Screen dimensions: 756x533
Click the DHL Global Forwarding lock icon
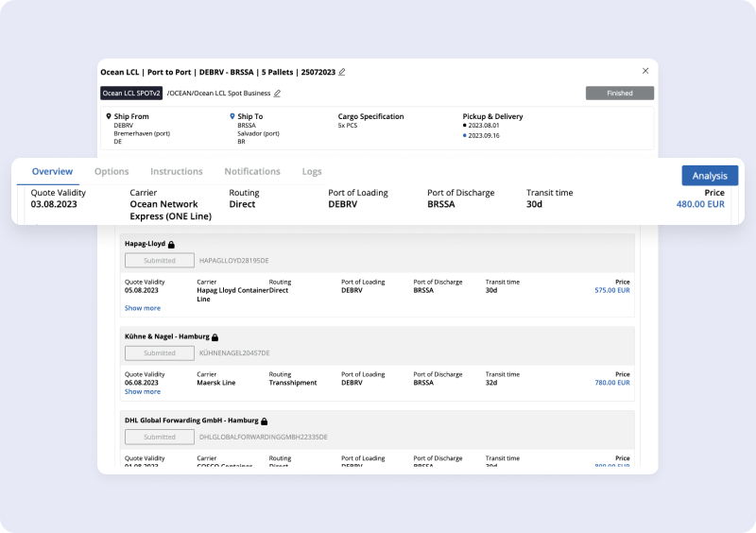265,421
